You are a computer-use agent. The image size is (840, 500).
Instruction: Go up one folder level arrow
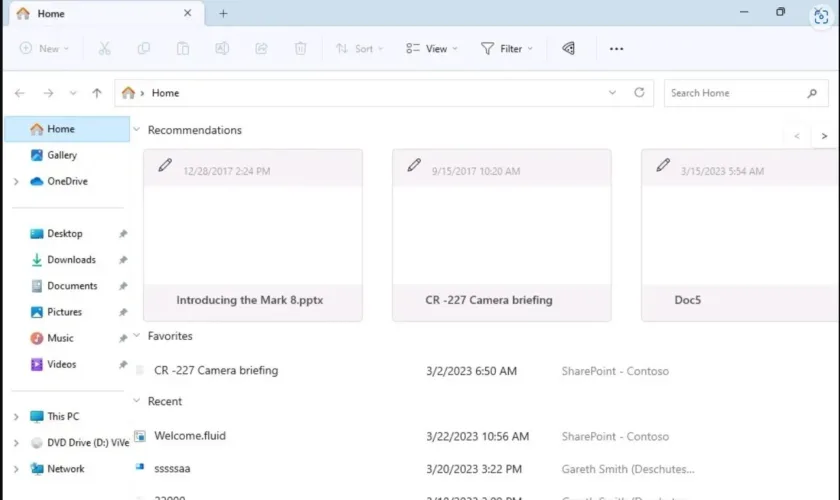coord(97,93)
